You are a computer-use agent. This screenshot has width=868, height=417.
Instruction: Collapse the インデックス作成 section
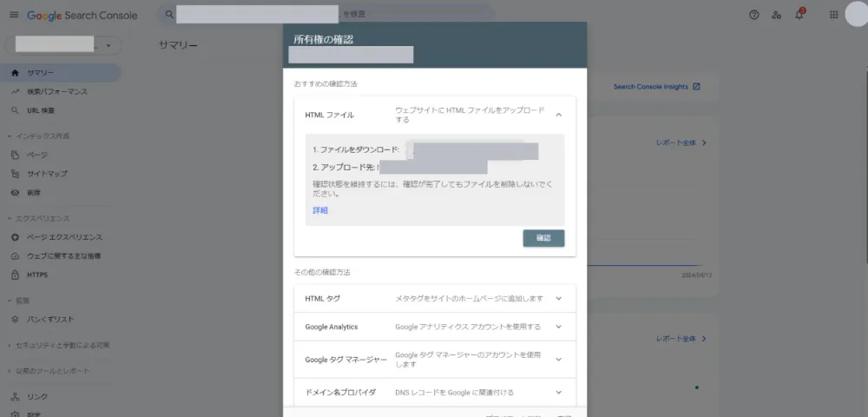point(39,136)
